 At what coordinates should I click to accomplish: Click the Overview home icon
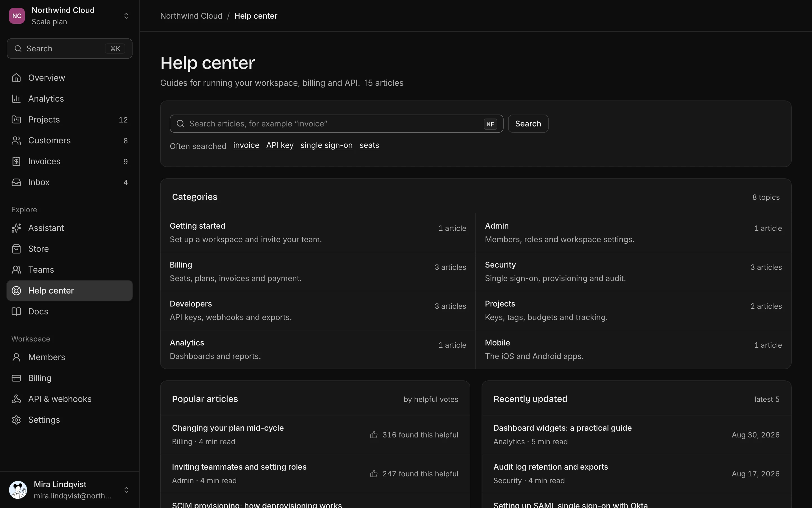click(x=16, y=78)
